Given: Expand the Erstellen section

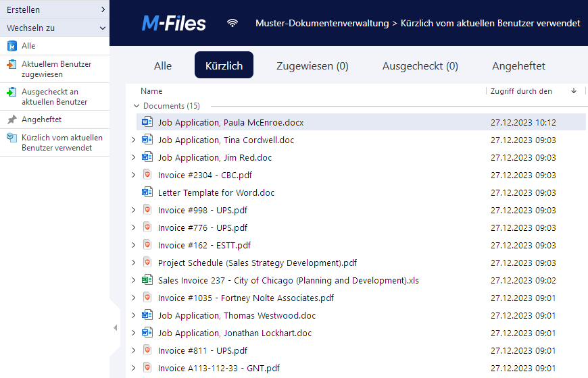Looking at the screenshot, I should pyautogui.click(x=103, y=9).
